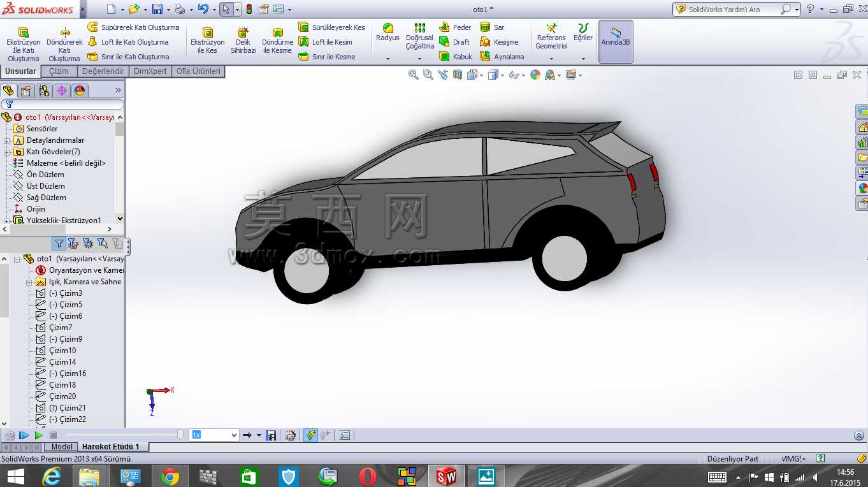Switch to Hareket Etüdü 1 tab
This screenshot has height=487, width=868.
110,447
